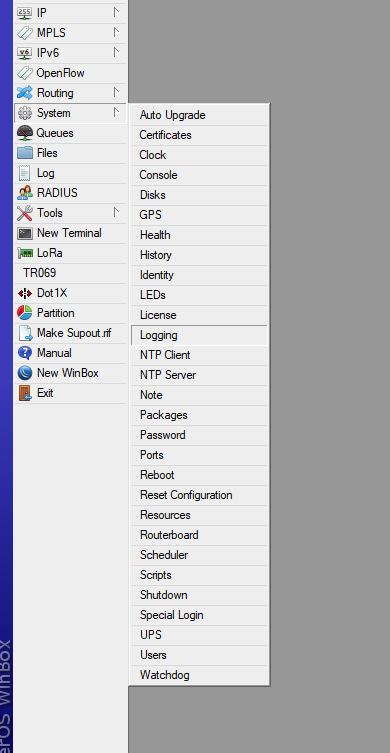
Task: Expand the Tools submenu arrow
Action: tap(116, 212)
